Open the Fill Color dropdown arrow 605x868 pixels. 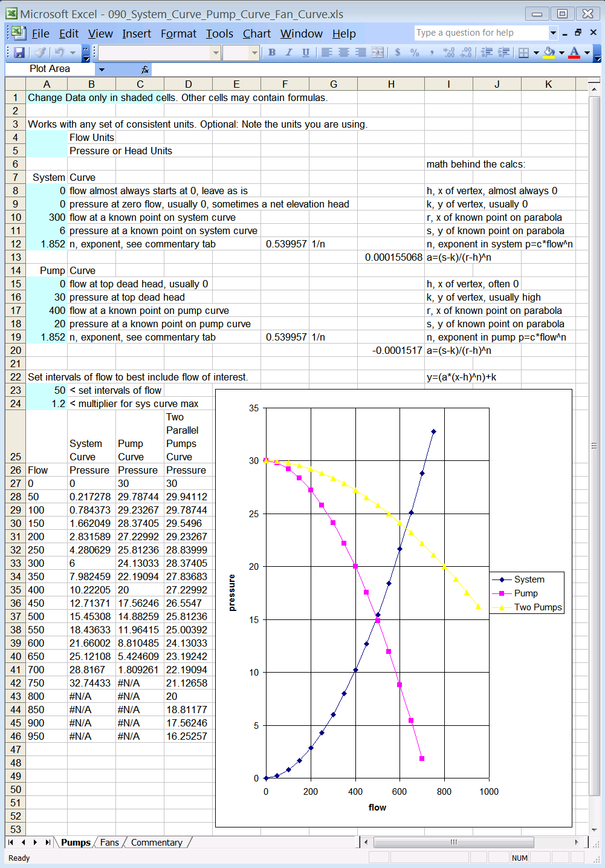[x=561, y=53]
